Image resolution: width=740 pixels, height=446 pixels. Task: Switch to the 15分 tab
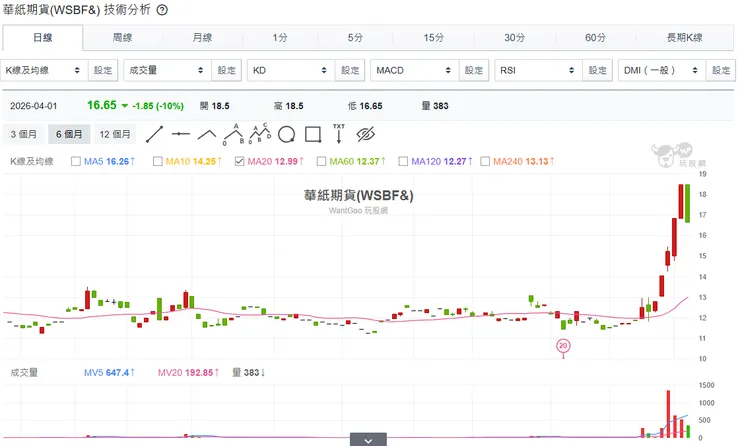point(433,38)
